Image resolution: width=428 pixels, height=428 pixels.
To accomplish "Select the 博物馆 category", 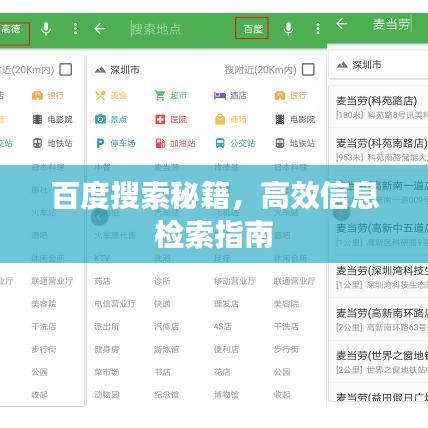I will [x=226, y=395].
